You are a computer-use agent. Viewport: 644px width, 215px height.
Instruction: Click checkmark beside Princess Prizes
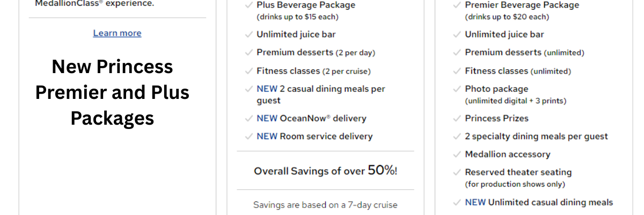pos(457,119)
